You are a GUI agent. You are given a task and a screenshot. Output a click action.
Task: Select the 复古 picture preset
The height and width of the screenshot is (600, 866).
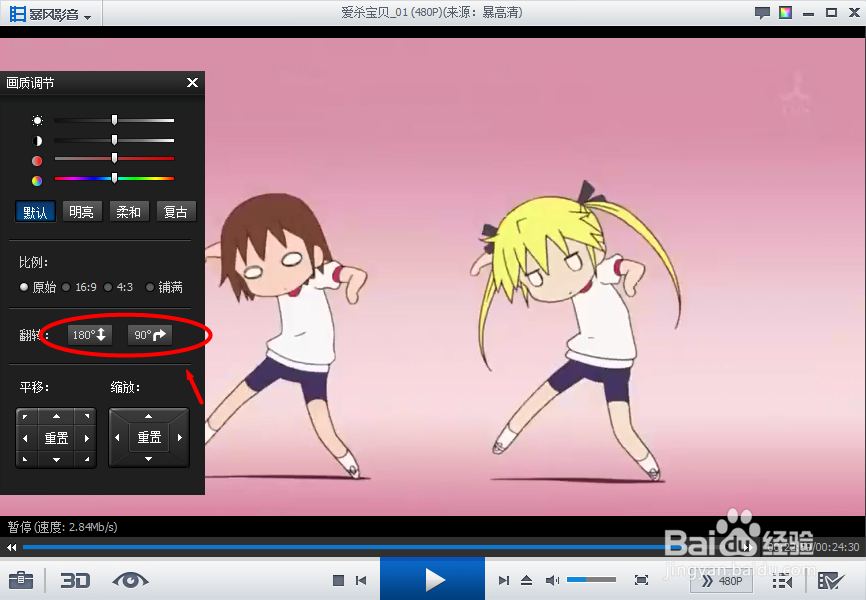(176, 212)
